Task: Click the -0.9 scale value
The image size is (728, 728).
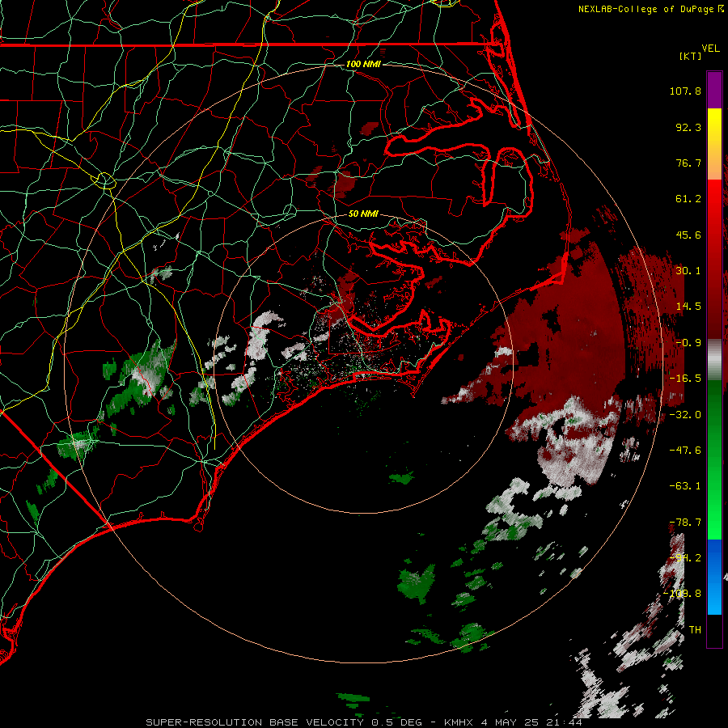Action: coord(688,343)
